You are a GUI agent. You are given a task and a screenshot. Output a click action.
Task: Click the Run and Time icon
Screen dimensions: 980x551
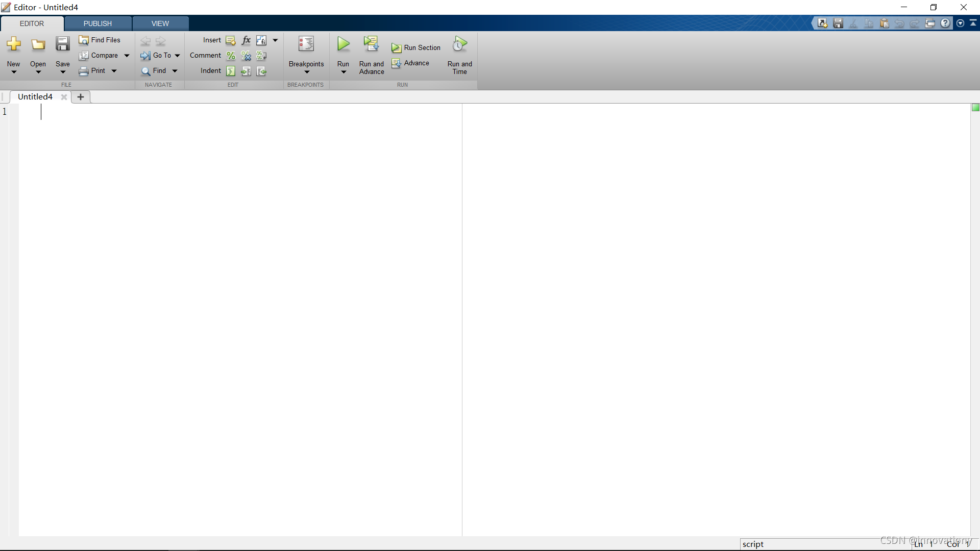click(x=459, y=44)
